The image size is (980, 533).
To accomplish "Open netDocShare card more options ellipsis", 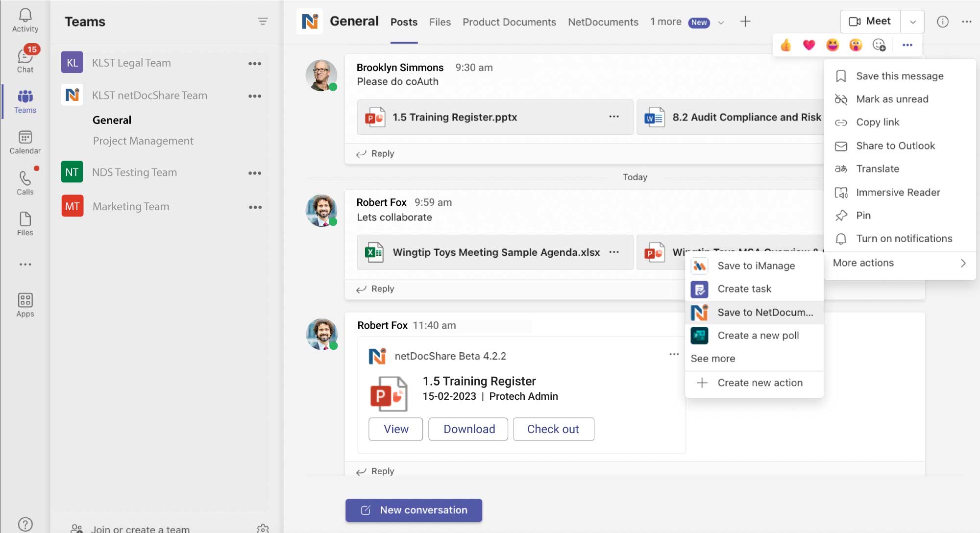I will [674, 354].
